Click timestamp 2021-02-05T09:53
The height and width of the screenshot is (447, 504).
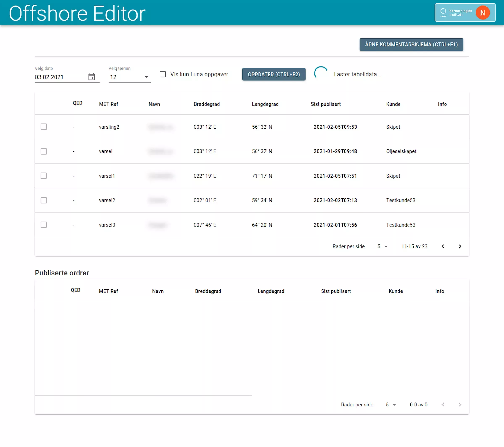(x=335, y=127)
